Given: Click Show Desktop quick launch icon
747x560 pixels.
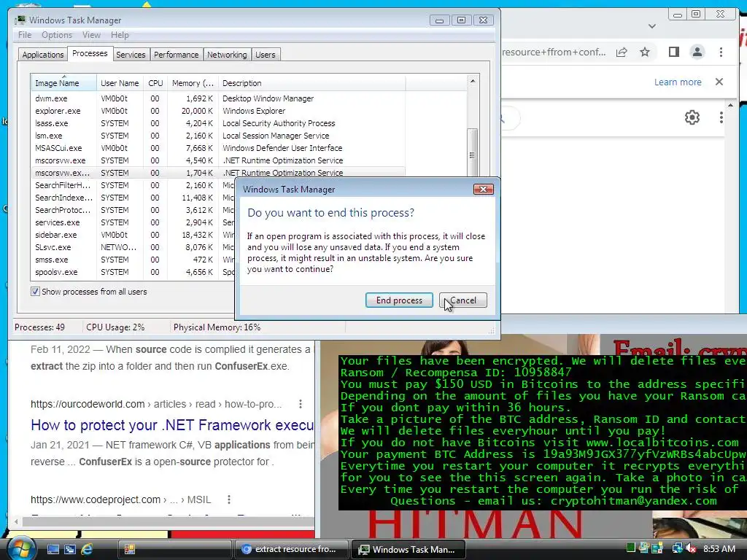Looking at the screenshot, I should pyautogui.click(x=53, y=549).
